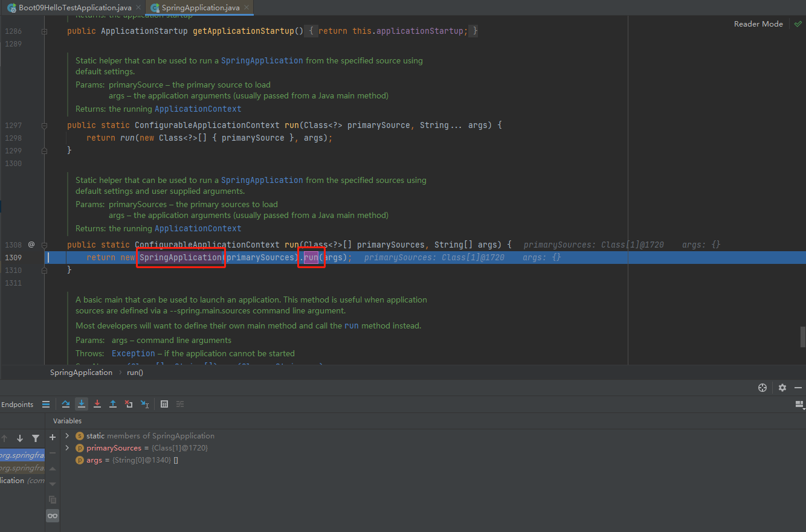The width and height of the screenshot is (806, 532).
Task: Select the second org.springfra stack frame
Action: [x=22, y=468]
